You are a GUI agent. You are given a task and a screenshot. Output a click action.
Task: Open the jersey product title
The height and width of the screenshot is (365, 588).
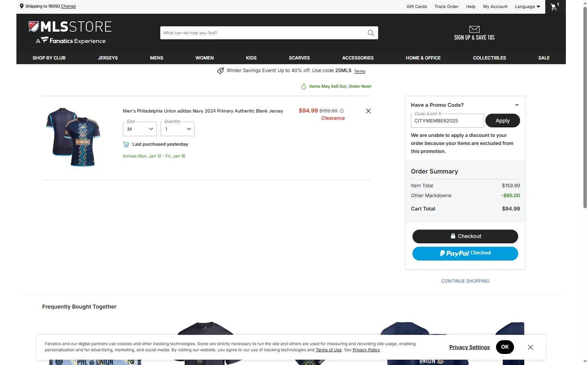[203, 111]
